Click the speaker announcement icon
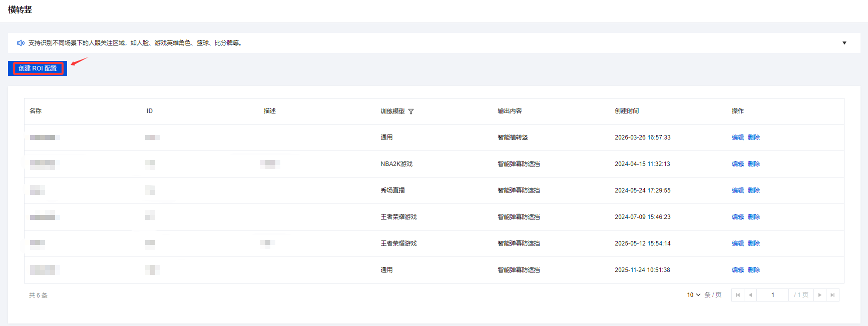Image resolution: width=868 pixels, height=326 pixels. click(21, 43)
